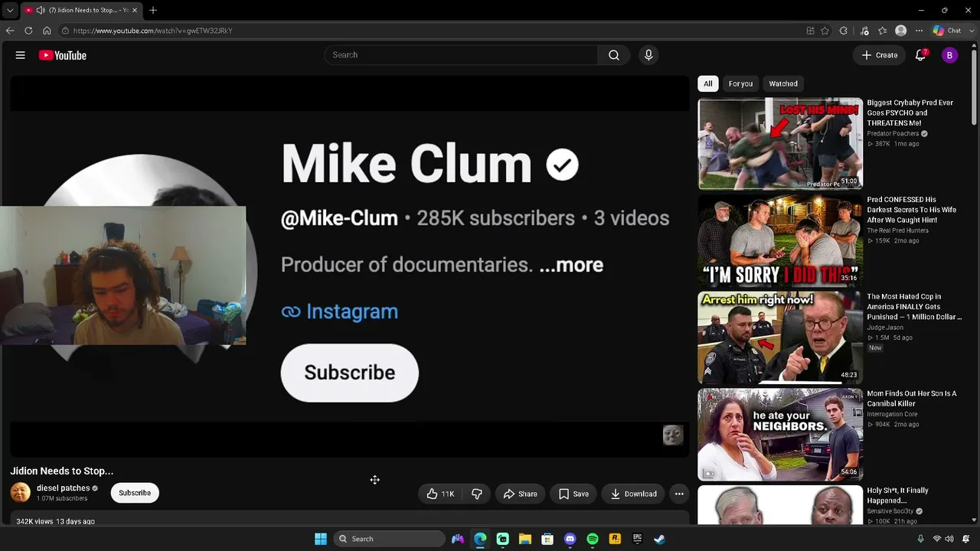The width and height of the screenshot is (980, 551).
Task: Search from the Windows taskbar search box
Action: coord(390,539)
